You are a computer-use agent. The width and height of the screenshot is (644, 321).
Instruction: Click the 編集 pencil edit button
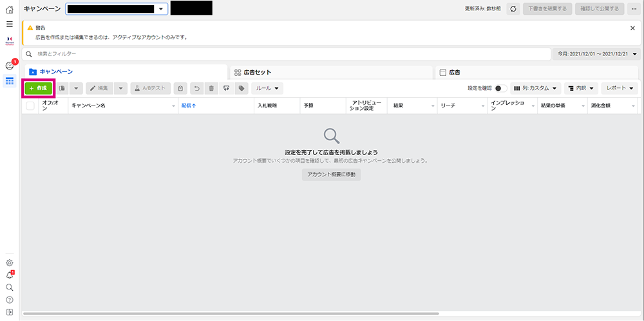click(99, 88)
